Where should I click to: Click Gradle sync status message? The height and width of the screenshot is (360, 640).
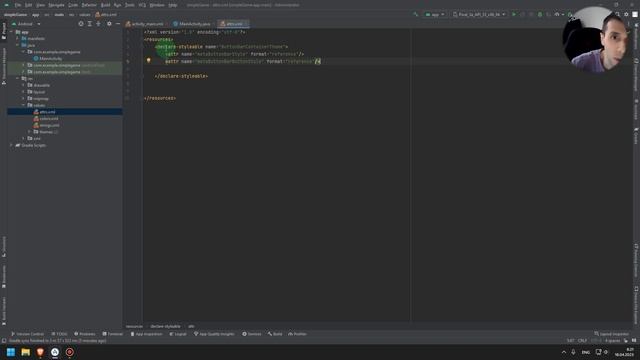point(58,340)
